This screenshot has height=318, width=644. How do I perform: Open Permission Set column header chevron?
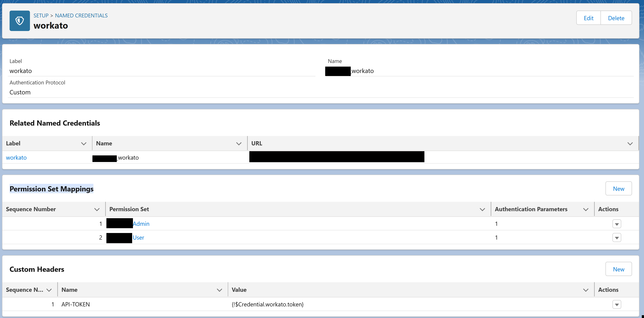[482, 209]
